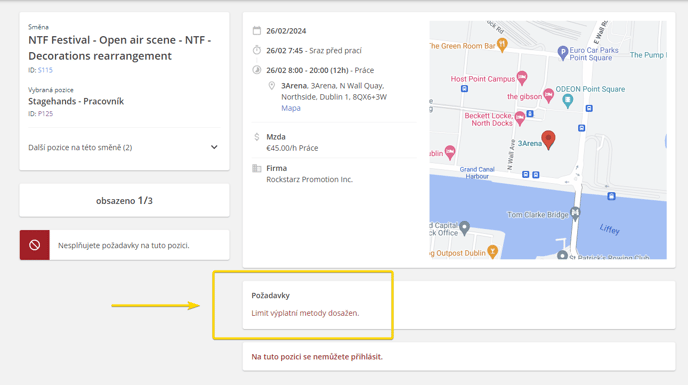Click the ODEON Point Square marker on the map
This screenshot has height=385, width=688.
tap(567, 101)
